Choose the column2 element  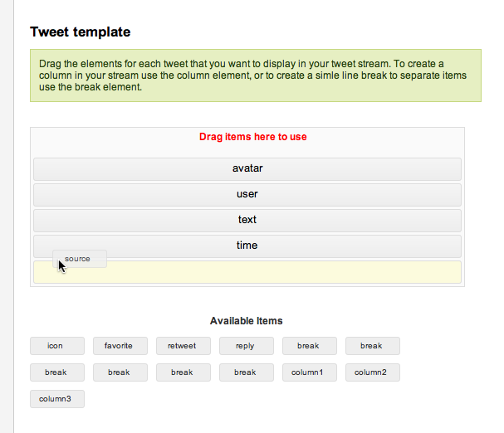point(373,372)
